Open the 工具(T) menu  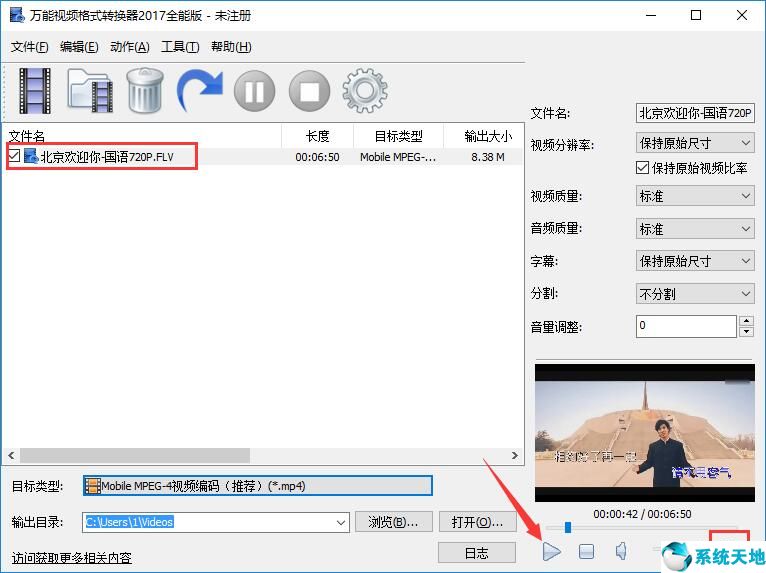[180, 47]
